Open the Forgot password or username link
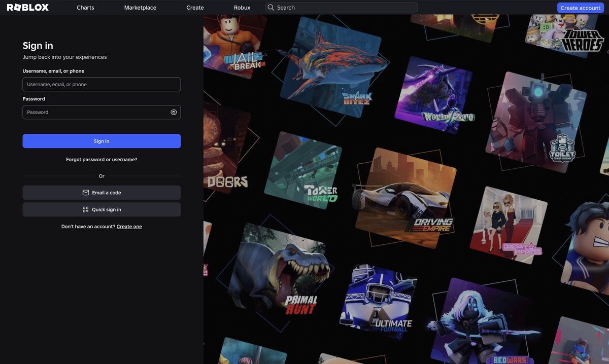This screenshot has height=364, width=609. (x=101, y=159)
